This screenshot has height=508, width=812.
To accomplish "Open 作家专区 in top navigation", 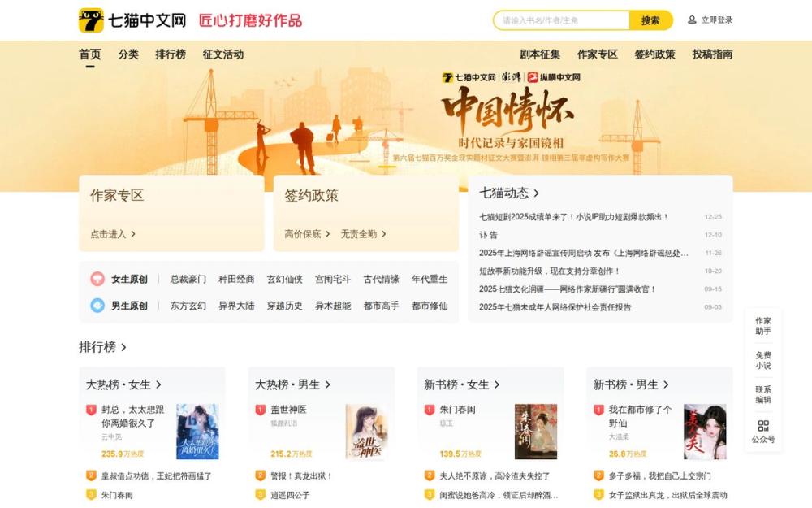I will click(597, 54).
